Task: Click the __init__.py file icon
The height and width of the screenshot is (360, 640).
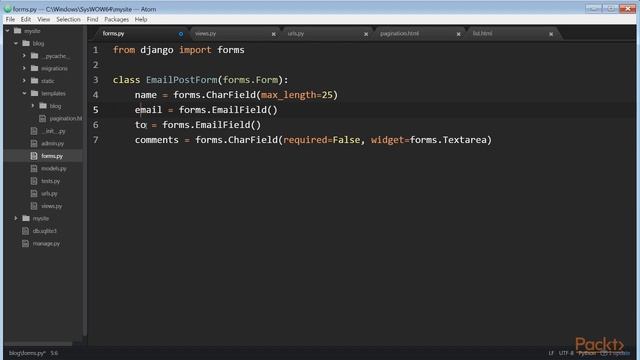Action: (34, 131)
